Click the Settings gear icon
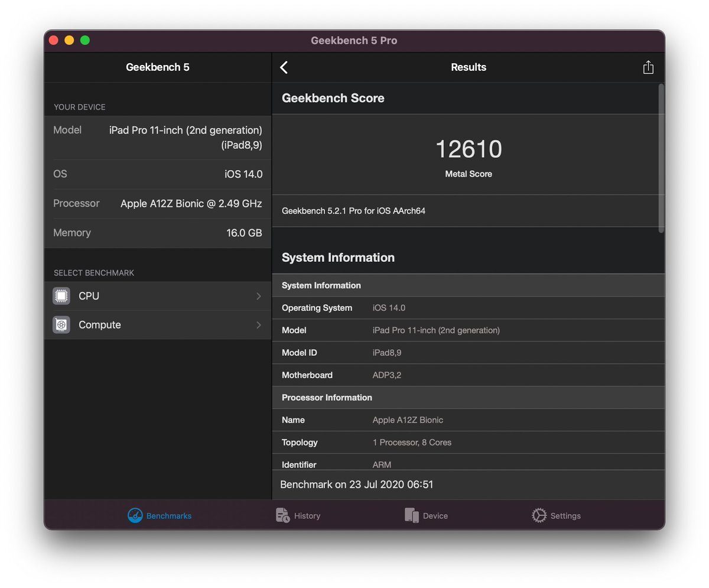This screenshot has width=709, height=588. click(x=539, y=515)
